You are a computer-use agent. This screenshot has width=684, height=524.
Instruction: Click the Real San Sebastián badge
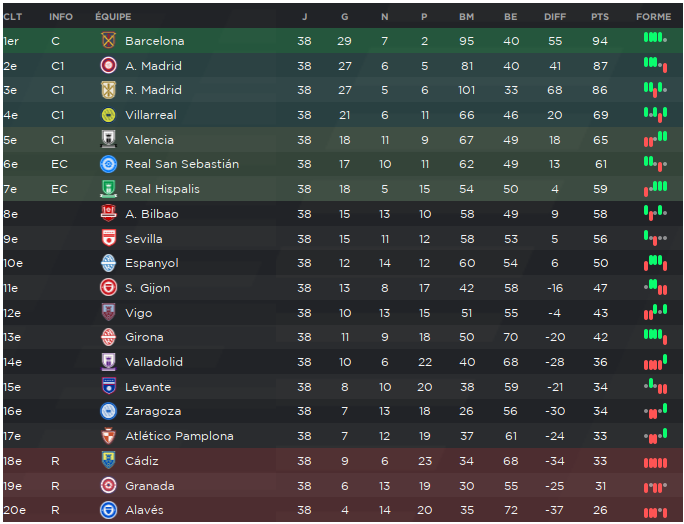[x=108, y=164]
